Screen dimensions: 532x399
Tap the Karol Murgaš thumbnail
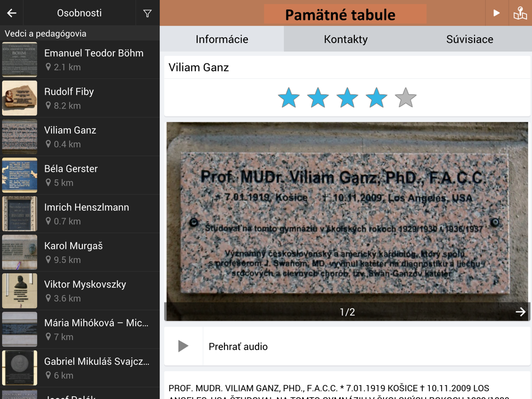[x=20, y=252]
